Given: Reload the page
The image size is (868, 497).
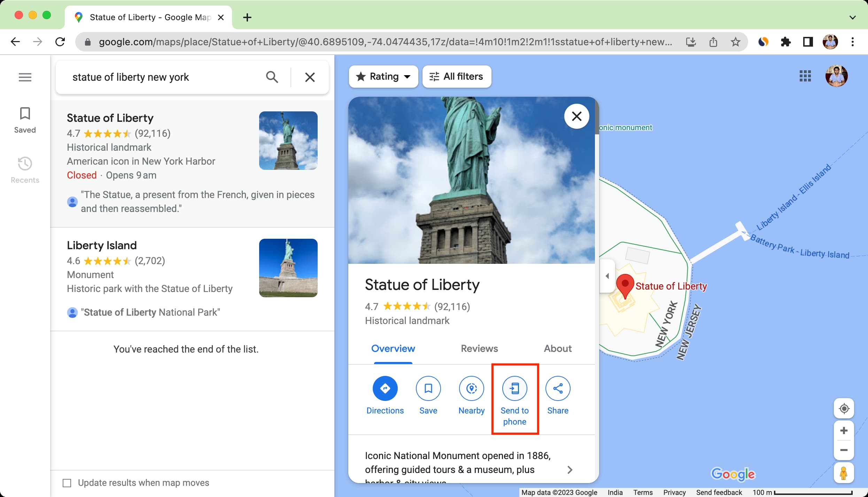Looking at the screenshot, I should click(x=60, y=42).
